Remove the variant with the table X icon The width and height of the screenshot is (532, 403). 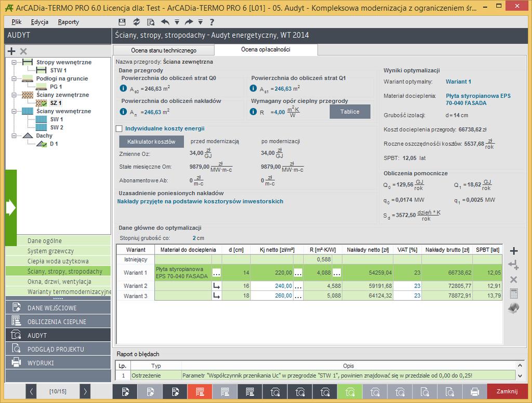pos(514,279)
